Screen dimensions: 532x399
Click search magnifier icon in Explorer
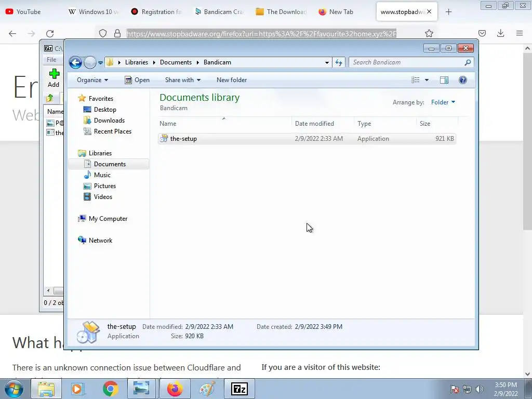point(468,62)
